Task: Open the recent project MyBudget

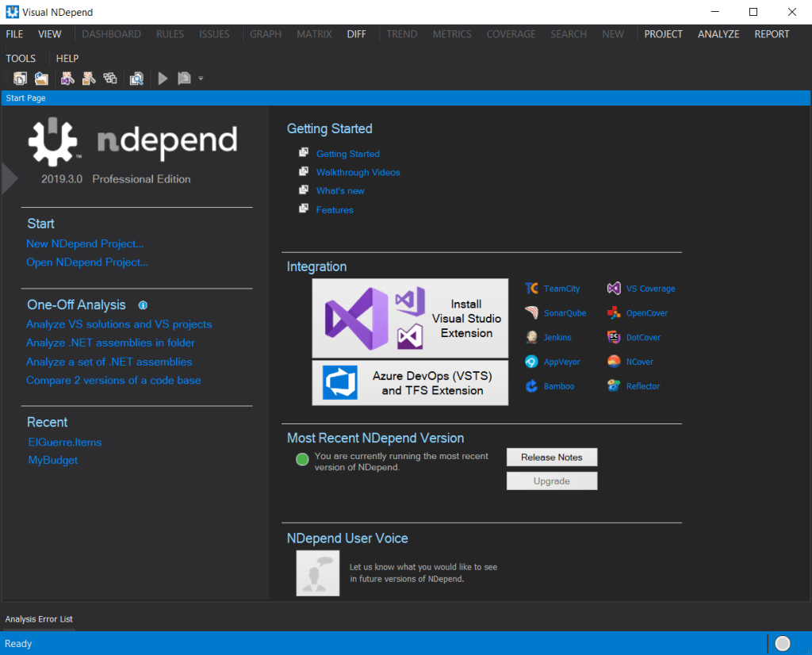Action: click(52, 460)
